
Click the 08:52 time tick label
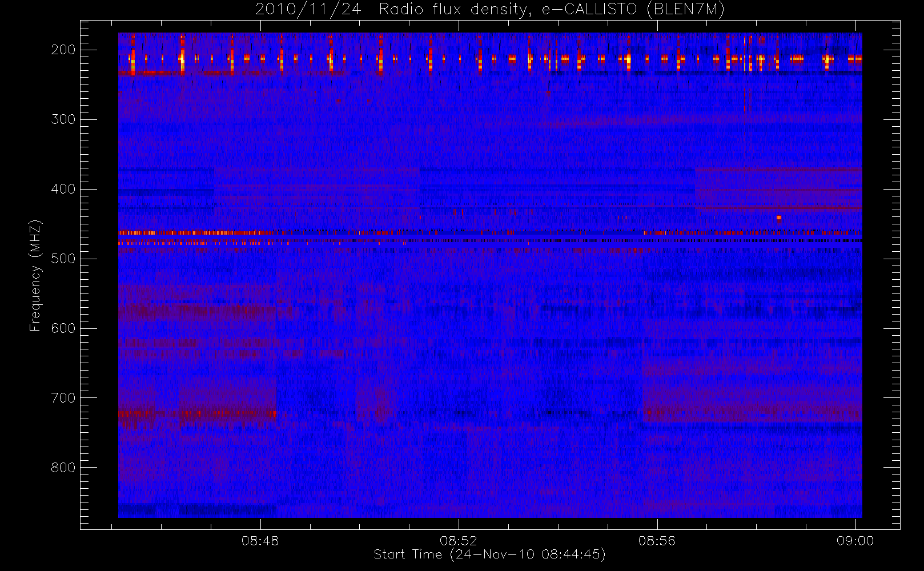click(459, 541)
